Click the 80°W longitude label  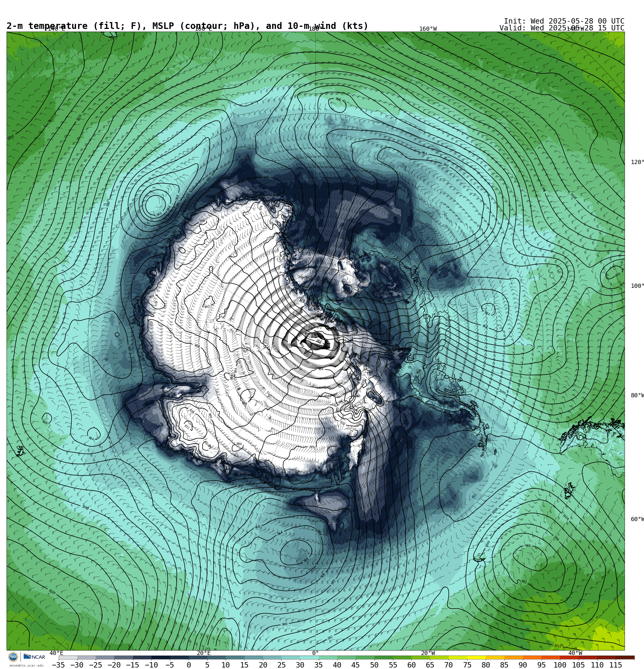tap(637, 395)
